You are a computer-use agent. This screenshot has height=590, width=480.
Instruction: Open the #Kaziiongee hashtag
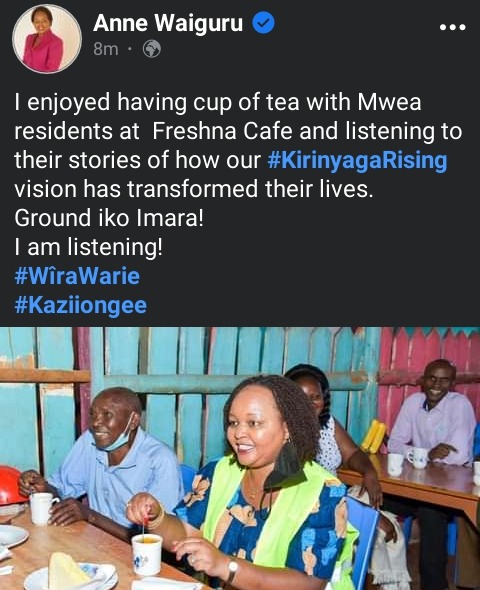click(81, 305)
